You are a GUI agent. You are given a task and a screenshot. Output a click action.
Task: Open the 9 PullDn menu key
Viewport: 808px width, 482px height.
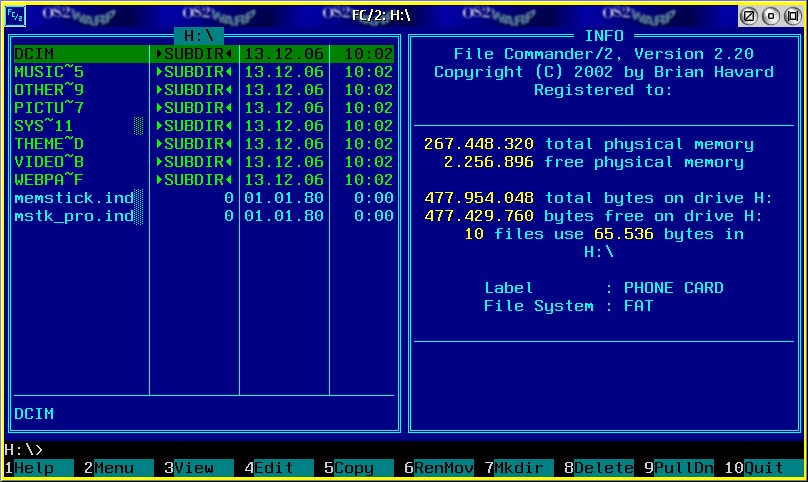click(x=679, y=468)
